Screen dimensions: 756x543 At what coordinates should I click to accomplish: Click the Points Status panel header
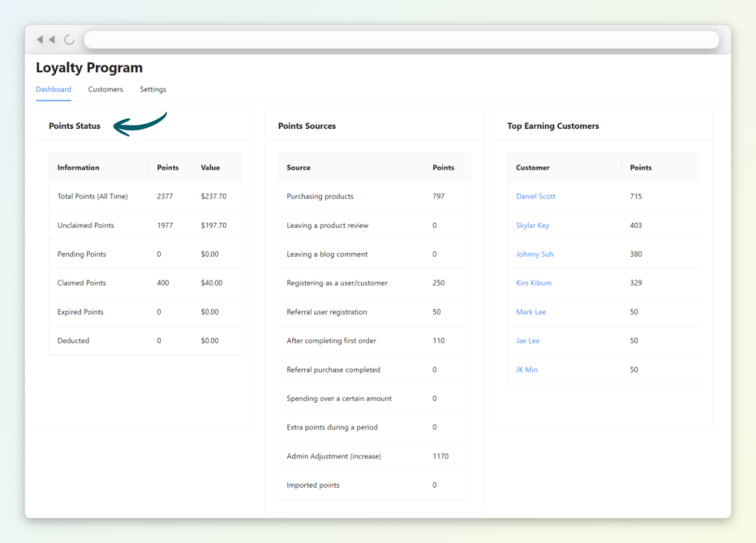(74, 126)
